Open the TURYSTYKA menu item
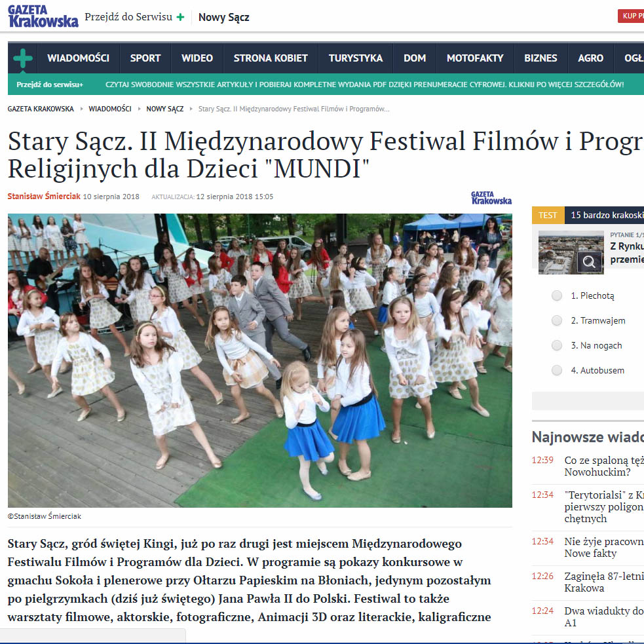This screenshot has width=644, height=644. (355, 58)
